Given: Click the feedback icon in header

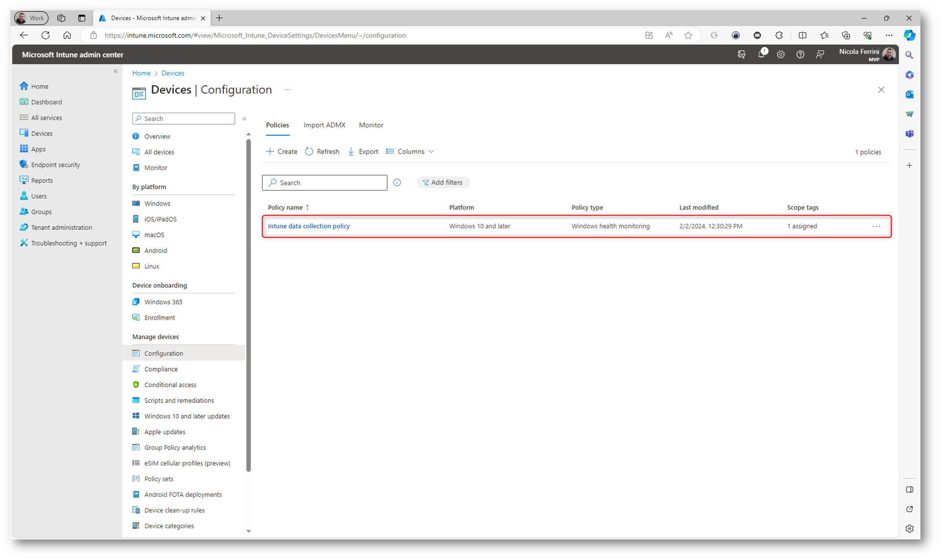Looking at the screenshot, I should click(x=820, y=54).
